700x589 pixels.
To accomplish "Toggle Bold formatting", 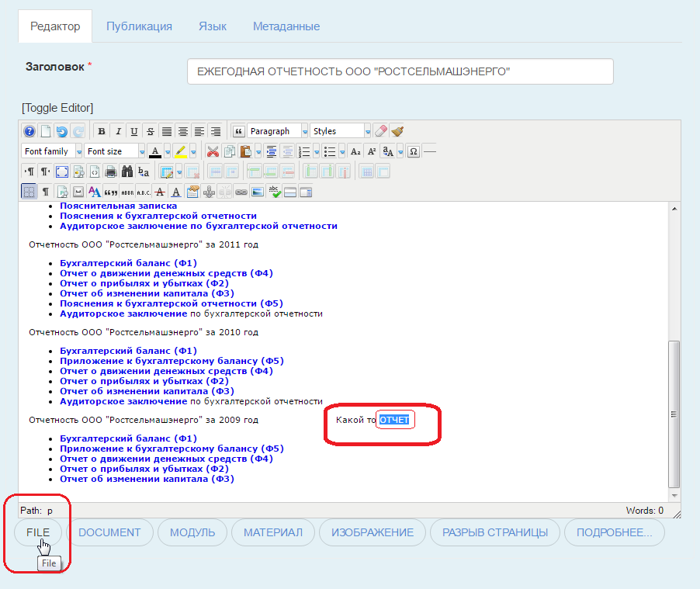I will coord(102,131).
